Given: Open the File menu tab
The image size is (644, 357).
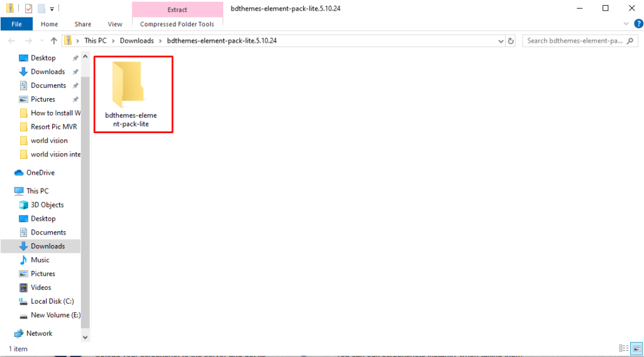Looking at the screenshot, I should pyautogui.click(x=16, y=24).
